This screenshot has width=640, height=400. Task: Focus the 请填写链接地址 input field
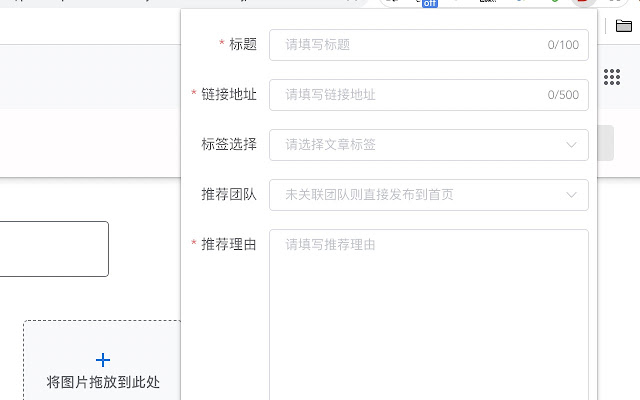tap(429, 95)
